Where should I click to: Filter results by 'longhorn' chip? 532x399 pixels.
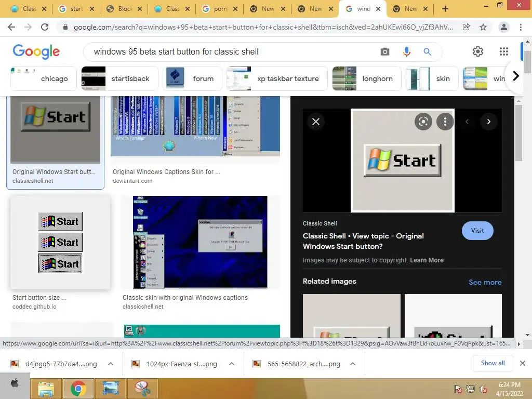367,78
